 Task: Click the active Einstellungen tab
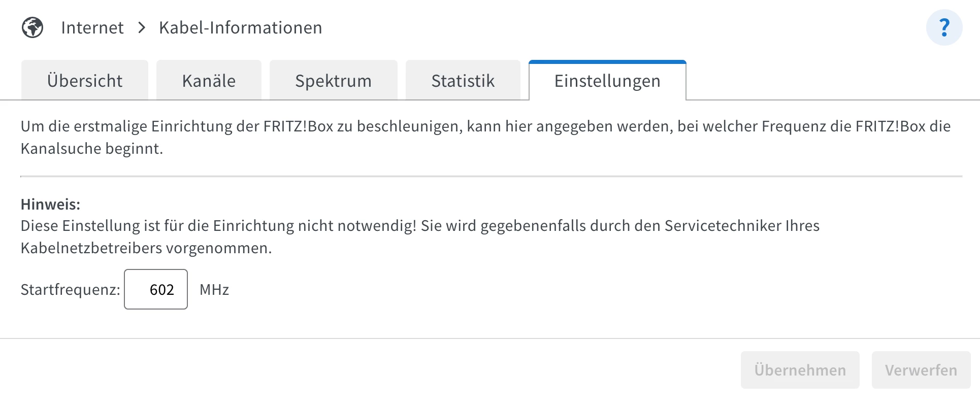[x=607, y=81]
